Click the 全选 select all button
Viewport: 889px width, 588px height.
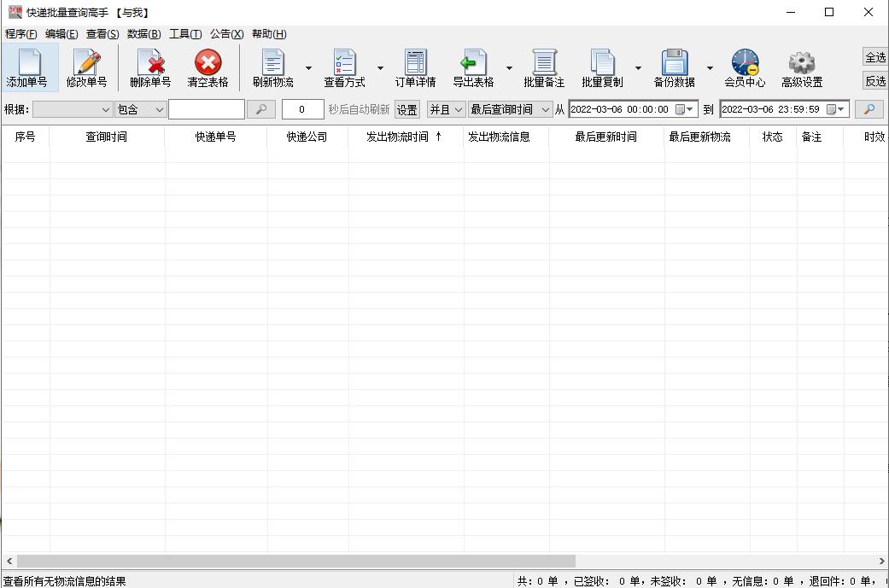[875, 57]
